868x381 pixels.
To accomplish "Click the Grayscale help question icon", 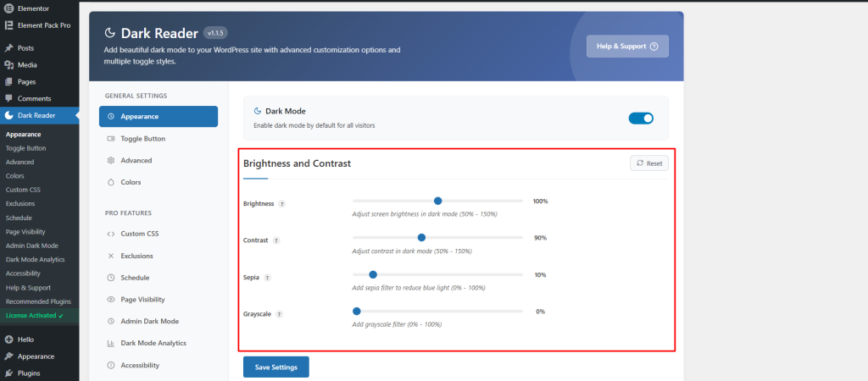I will pos(279,314).
